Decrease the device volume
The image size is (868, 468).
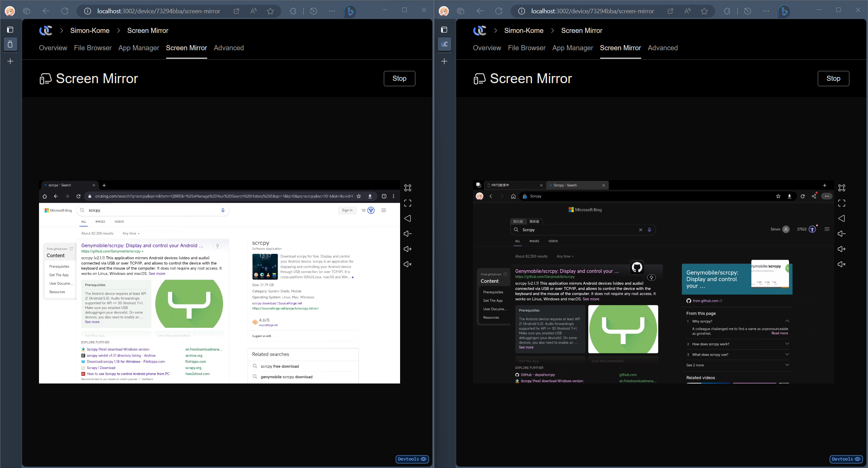[408, 233]
